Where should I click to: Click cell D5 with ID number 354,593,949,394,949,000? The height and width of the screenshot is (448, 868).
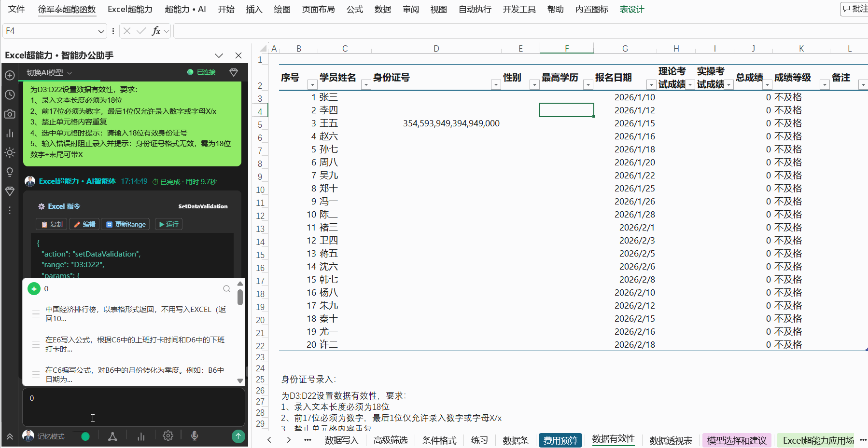coord(436,123)
